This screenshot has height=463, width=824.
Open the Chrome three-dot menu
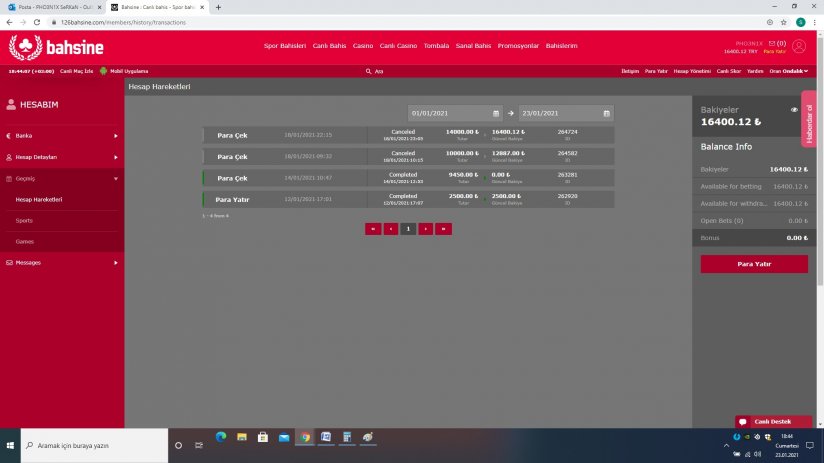tap(815, 22)
